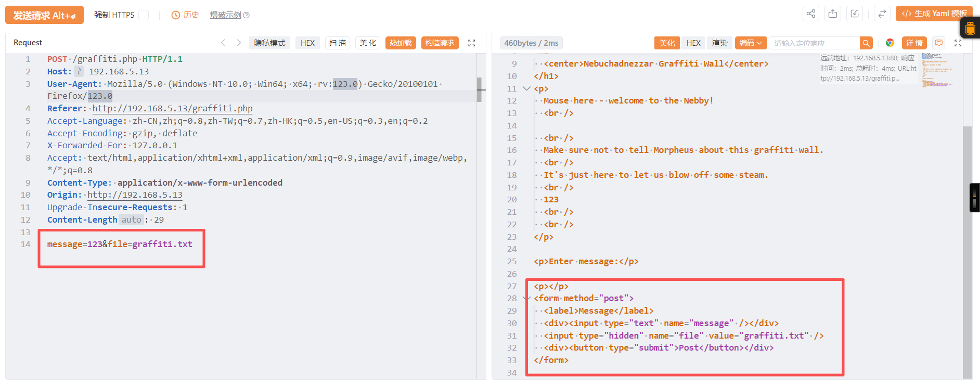The width and height of the screenshot is (980, 387).
Task: Click the Referer URL link in the request
Action: pyautogui.click(x=172, y=108)
